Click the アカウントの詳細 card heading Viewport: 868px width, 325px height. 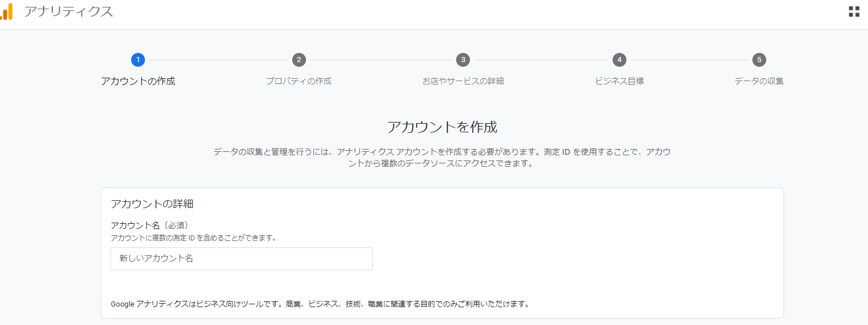click(152, 204)
